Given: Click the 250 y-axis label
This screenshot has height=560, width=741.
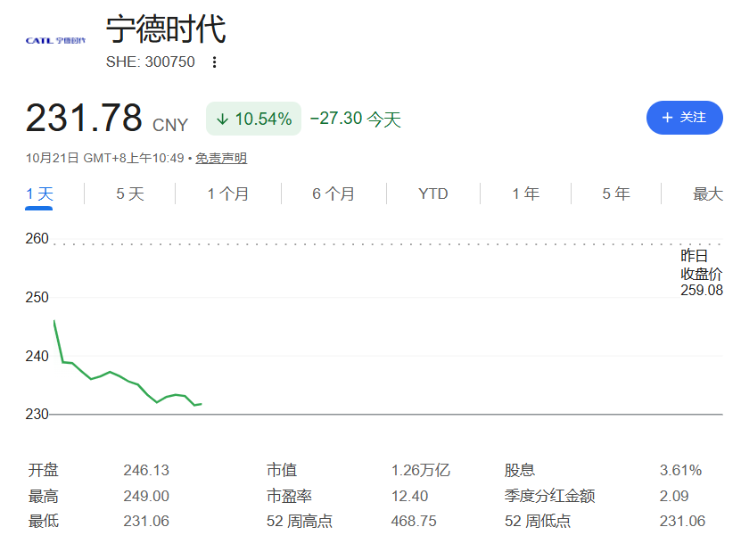Looking at the screenshot, I should 37,298.
